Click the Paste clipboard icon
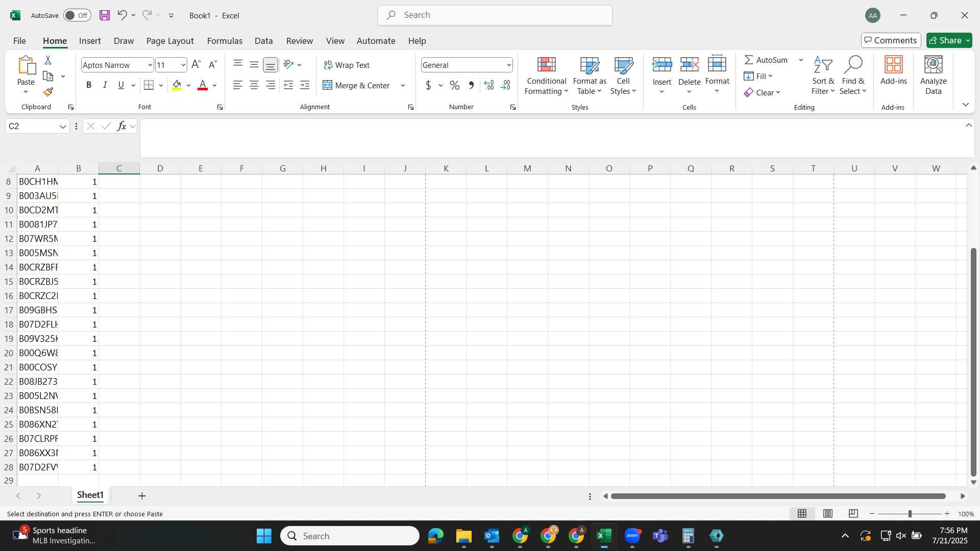Image resolution: width=980 pixels, height=551 pixels. (x=26, y=65)
